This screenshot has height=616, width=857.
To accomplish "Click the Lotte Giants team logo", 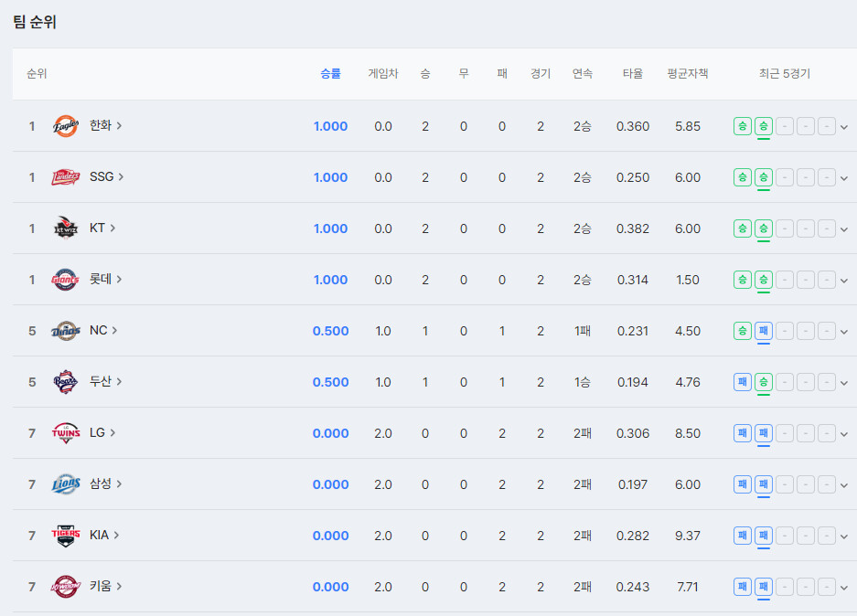I will (66, 280).
